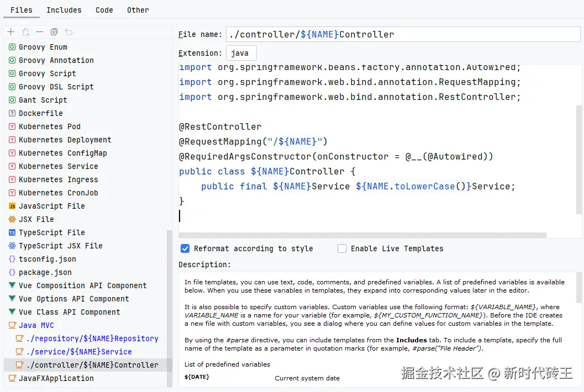Click the revert to original template icon
Image resolution: width=584 pixels, height=392 pixels.
[x=69, y=32]
